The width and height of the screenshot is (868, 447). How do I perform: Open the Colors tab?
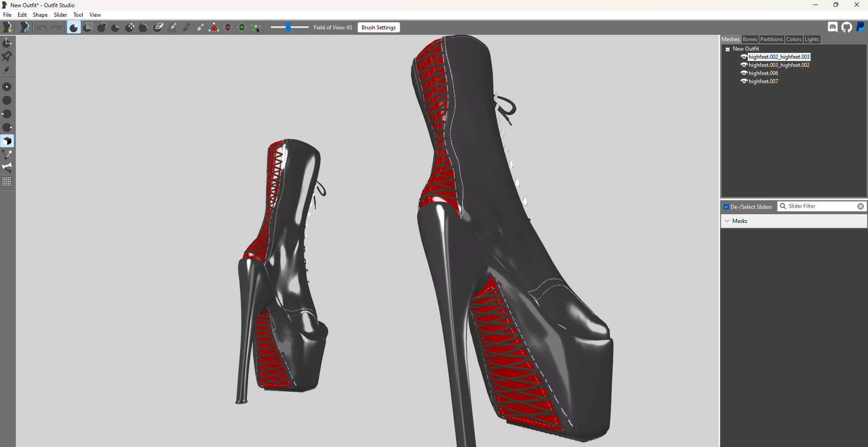click(x=793, y=39)
